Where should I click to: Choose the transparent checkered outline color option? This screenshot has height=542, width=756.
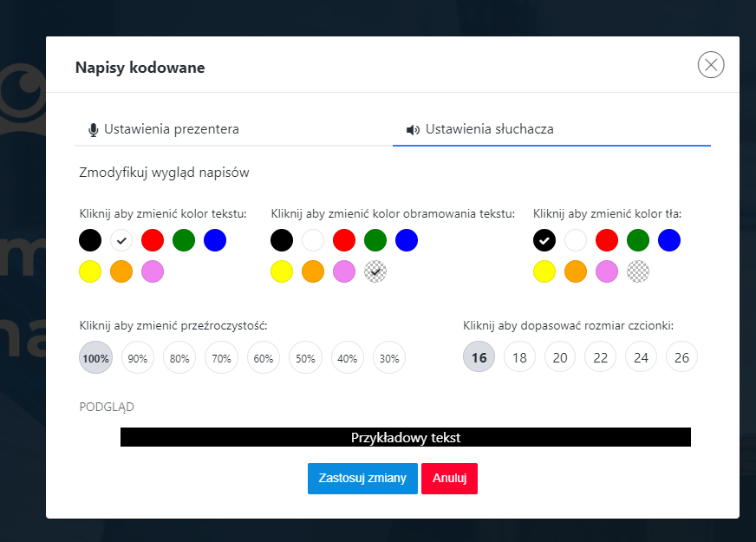pyautogui.click(x=375, y=271)
